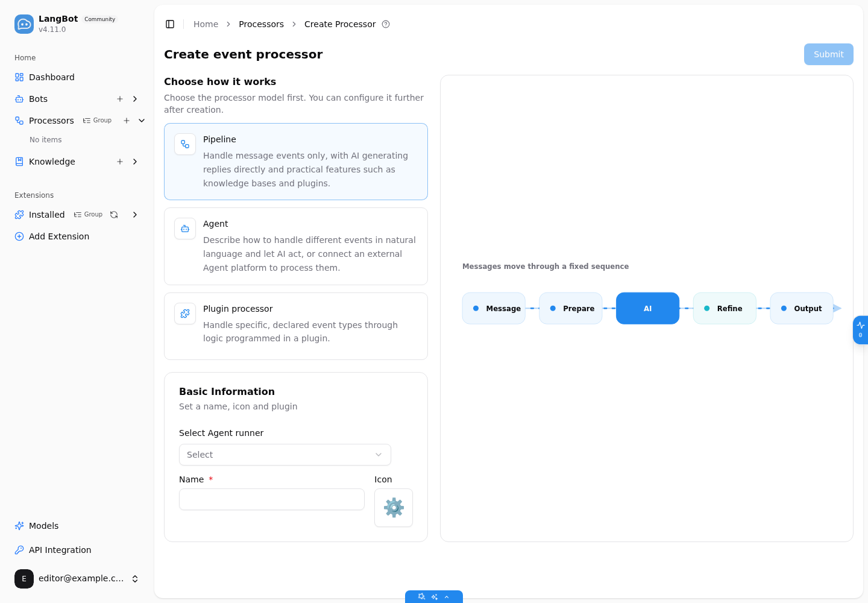Click the AI node in the diagram
Image resolution: width=868 pixels, height=603 pixels.
pos(647,308)
